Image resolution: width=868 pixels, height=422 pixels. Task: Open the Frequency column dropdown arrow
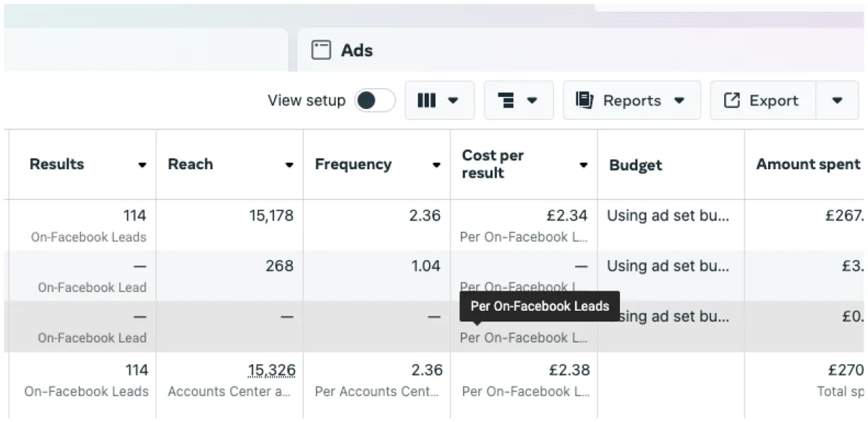(x=436, y=165)
